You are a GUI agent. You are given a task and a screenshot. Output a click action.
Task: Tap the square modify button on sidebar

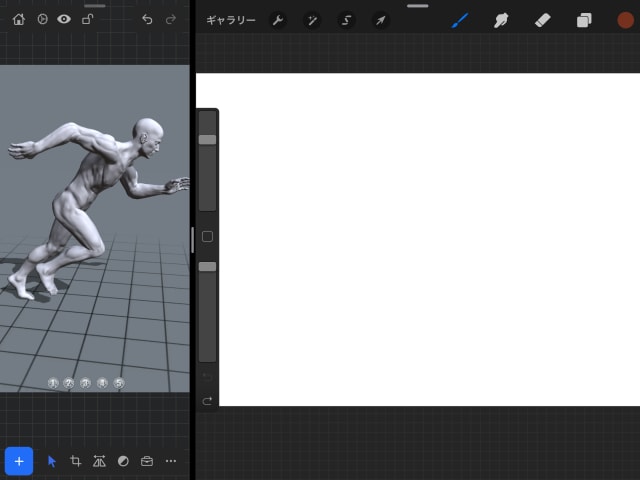point(207,236)
